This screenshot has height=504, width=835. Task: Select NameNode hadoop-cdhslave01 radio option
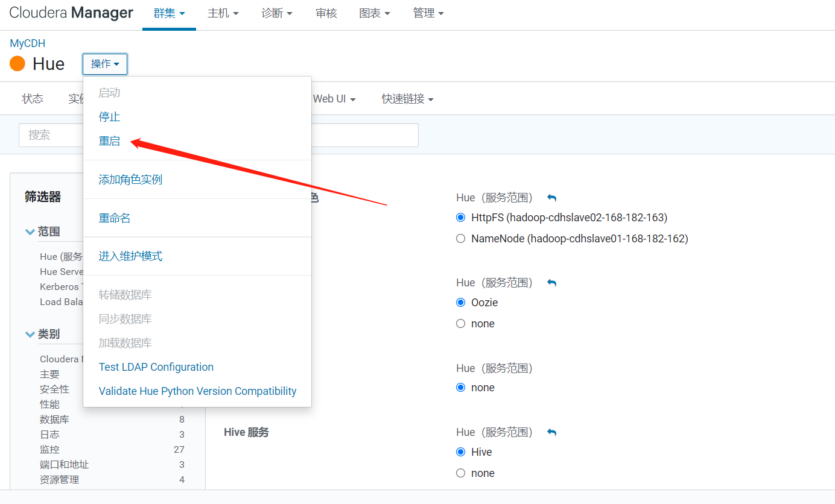(x=461, y=239)
